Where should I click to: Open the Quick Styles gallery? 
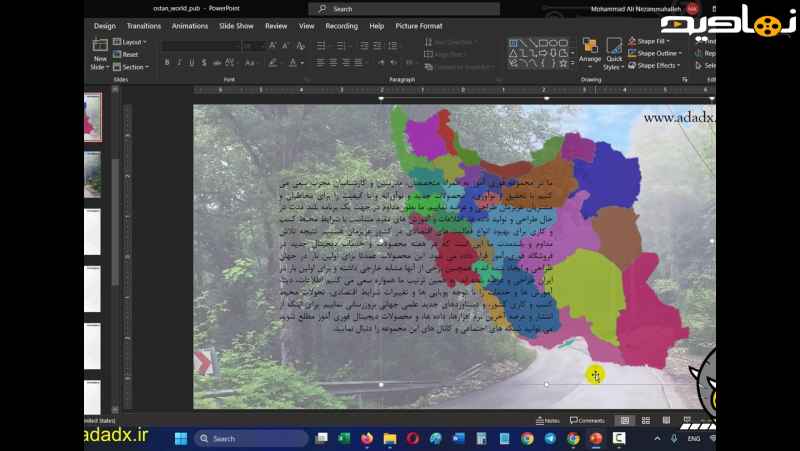614,53
